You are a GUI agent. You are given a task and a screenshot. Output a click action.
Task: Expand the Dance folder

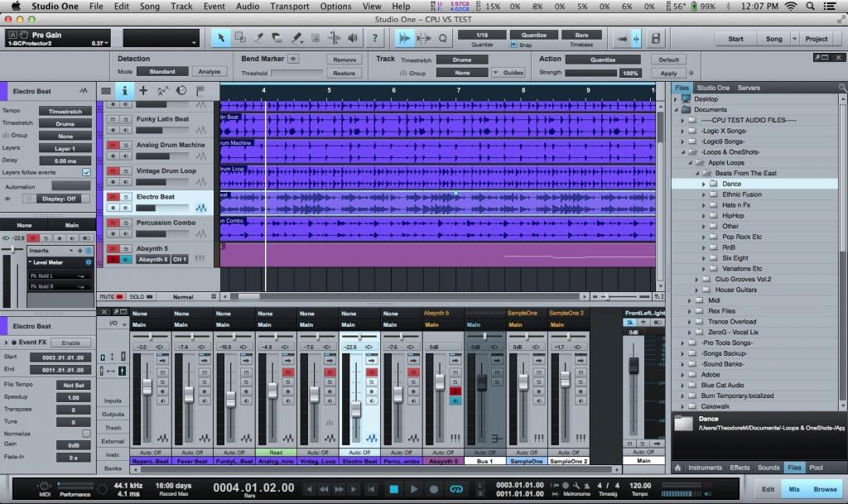[x=704, y=184]
